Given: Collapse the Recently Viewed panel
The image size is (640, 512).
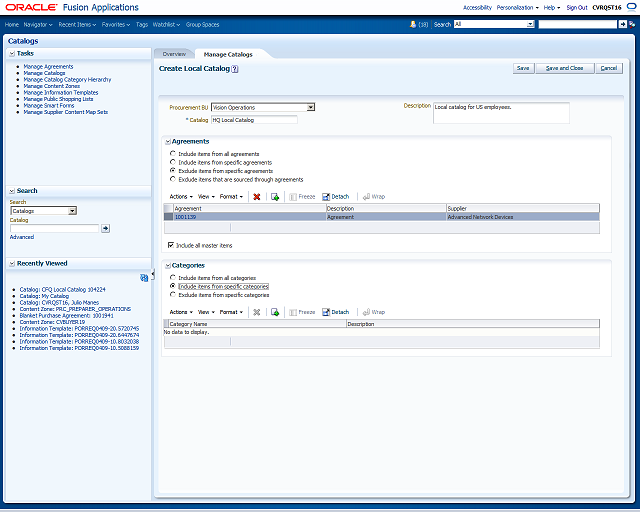Looking at the screenshot, I should point(12,264).
